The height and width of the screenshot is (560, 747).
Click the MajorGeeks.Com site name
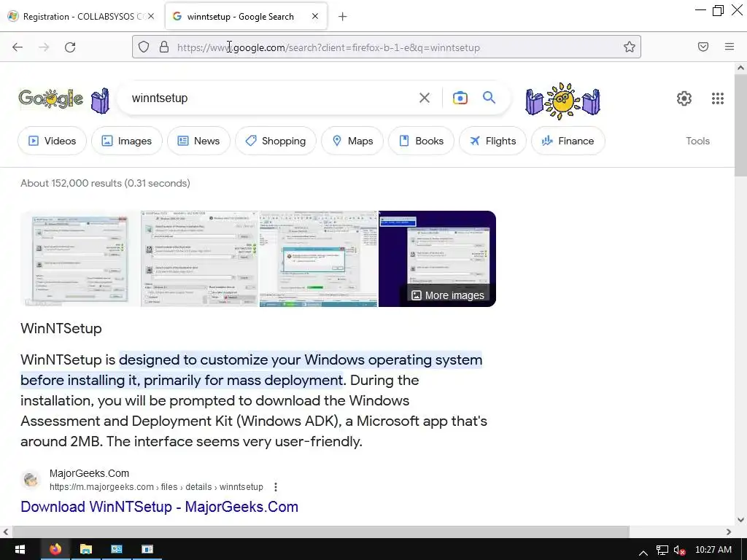[89, 473]
